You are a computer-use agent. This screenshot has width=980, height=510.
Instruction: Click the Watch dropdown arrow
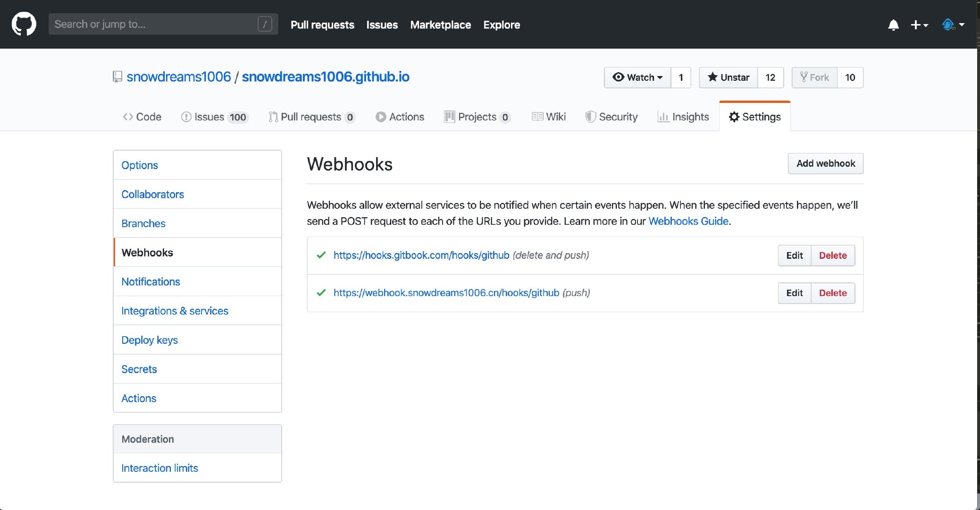pyautogui.click(x=659, y=78)
